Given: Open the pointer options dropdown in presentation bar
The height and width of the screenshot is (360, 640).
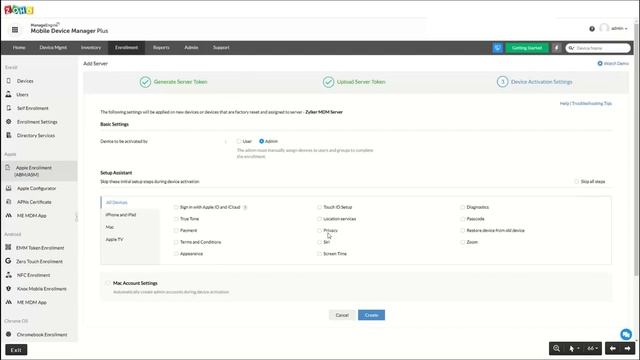Looking at the screenshot, I should (x=574, y=348).
